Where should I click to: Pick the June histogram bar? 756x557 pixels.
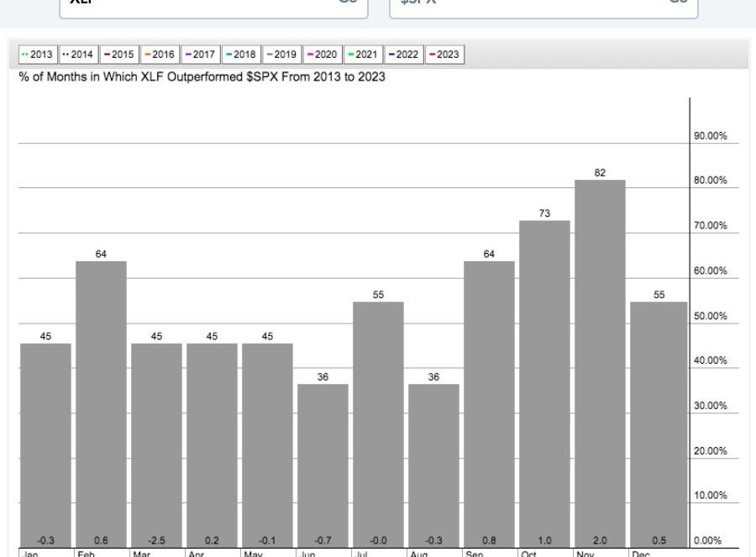pyautogui.click(x=323, y=466)
